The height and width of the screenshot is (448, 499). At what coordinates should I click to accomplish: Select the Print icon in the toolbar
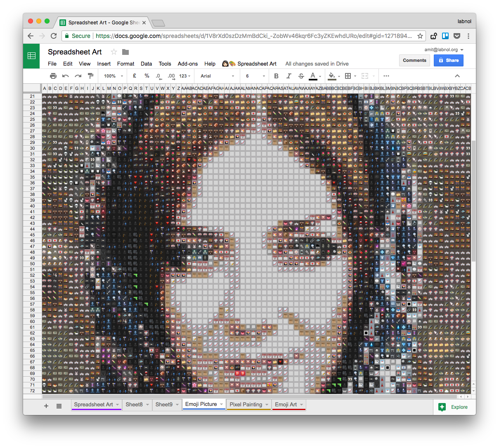click(x=53, y=76)
